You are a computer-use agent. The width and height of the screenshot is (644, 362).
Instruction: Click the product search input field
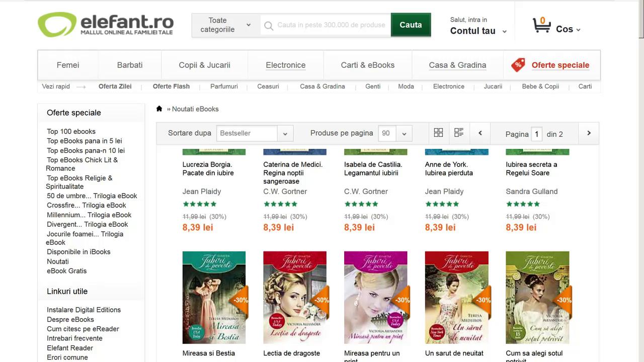(331, 25)
